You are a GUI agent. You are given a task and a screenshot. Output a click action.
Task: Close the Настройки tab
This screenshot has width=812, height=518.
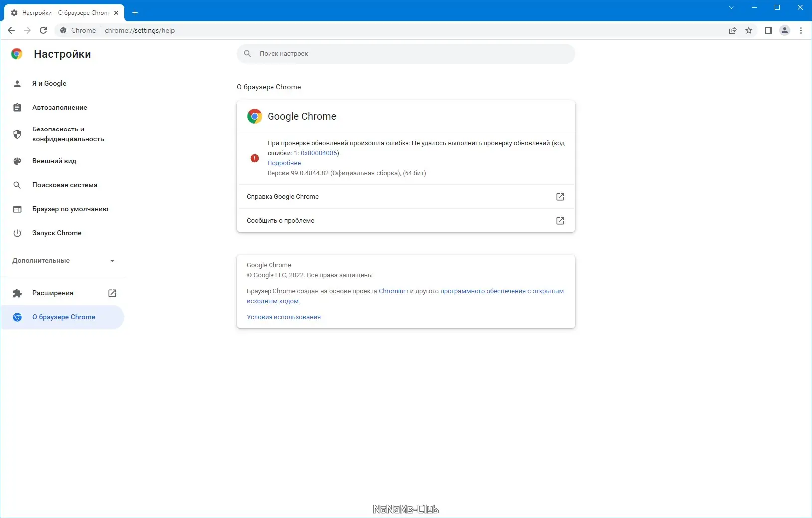pyautogui.click(x=116, y=13)
